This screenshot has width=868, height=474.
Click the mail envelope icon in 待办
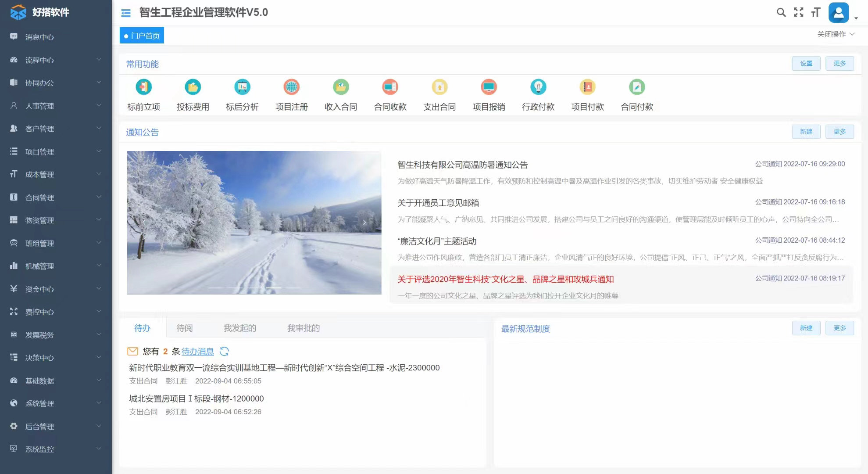coord(132,351)
